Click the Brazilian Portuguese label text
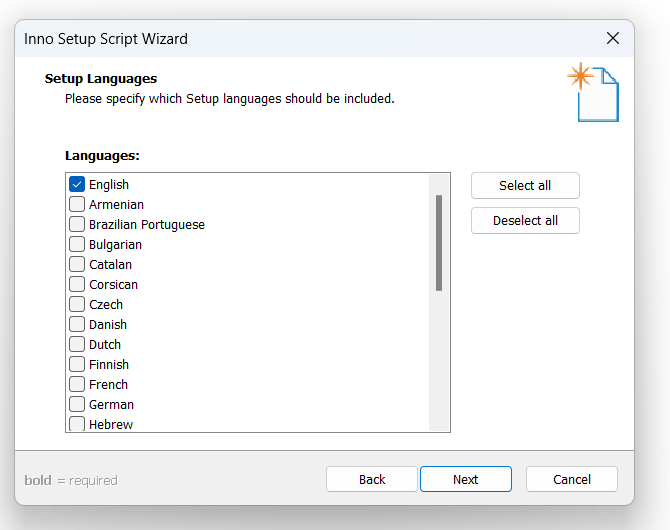Viewport: 670px width, 530px height. click(147, 225)
